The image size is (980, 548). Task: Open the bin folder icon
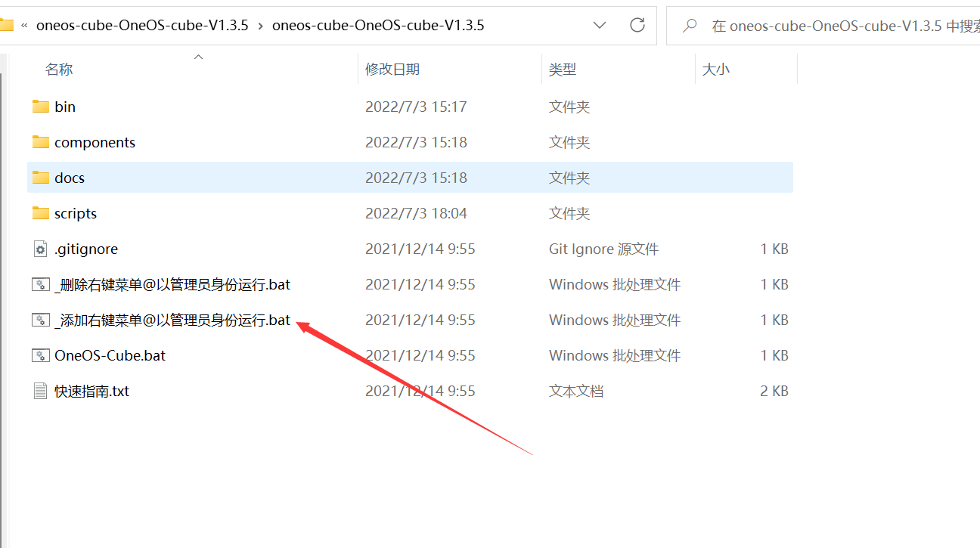[41, 107]
